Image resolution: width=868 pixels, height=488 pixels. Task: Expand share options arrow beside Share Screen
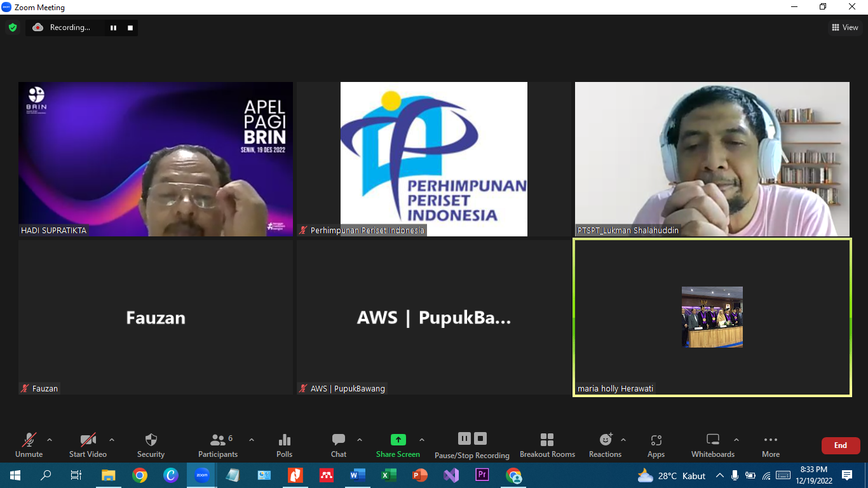click(x=422, y=440)
